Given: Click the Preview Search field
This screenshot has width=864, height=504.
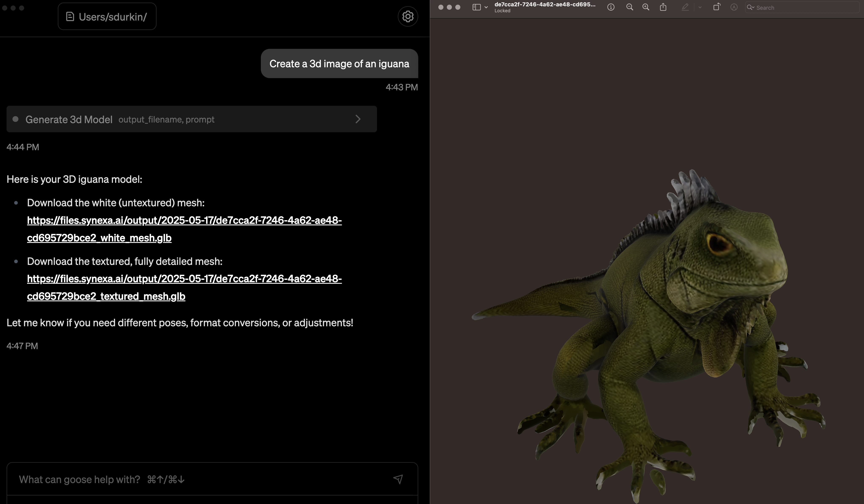Looking at the screenshot, I should click(x=802, y=8).
